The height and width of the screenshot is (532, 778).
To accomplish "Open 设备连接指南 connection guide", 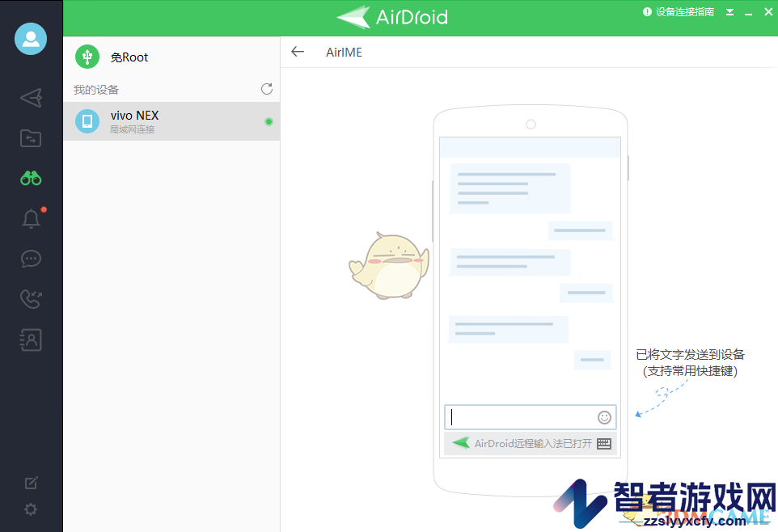I will (x=679, y=12).
